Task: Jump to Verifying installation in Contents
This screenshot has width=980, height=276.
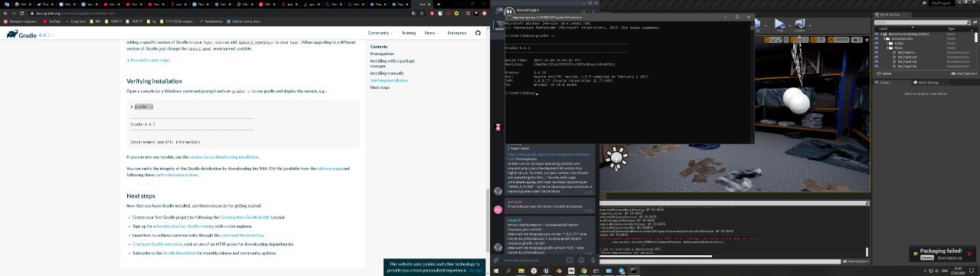Action: coord(389,80)
